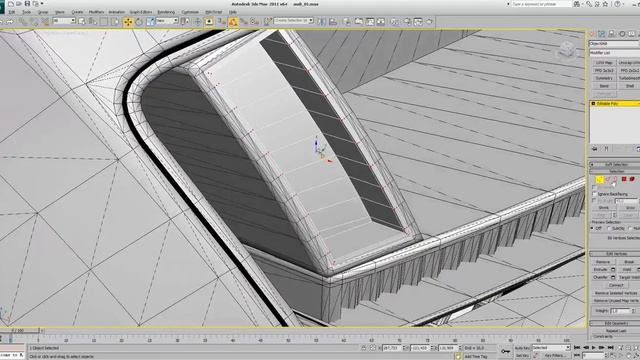Click the Pin Stack icon below modifier stack
Image resolution: width=640 pixels, height=360 pixels.
click(595, 149)
